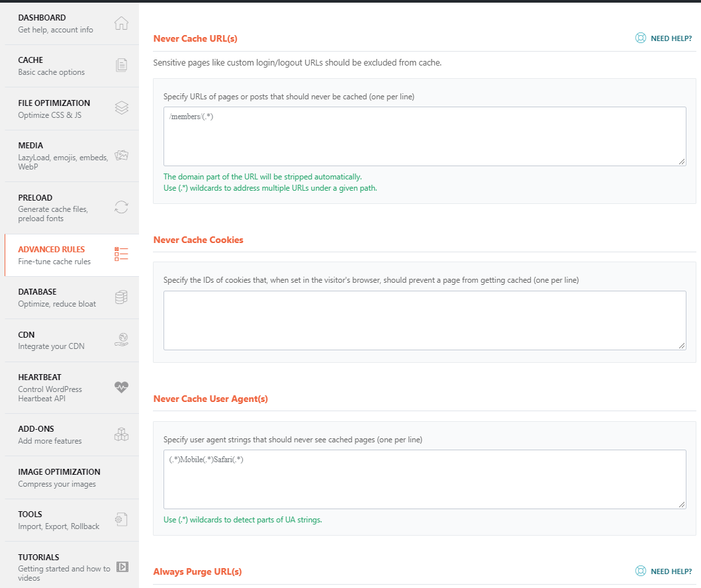Screen dimensions: 701x588
Task: Click the Media images icon
Action: point(121,156)
